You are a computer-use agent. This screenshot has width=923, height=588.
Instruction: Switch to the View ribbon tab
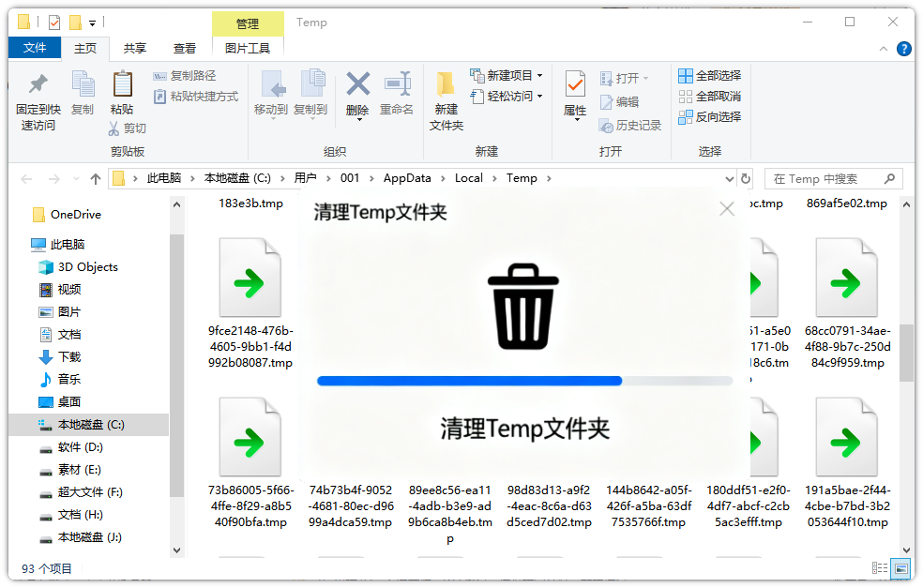tap(185, 48)
